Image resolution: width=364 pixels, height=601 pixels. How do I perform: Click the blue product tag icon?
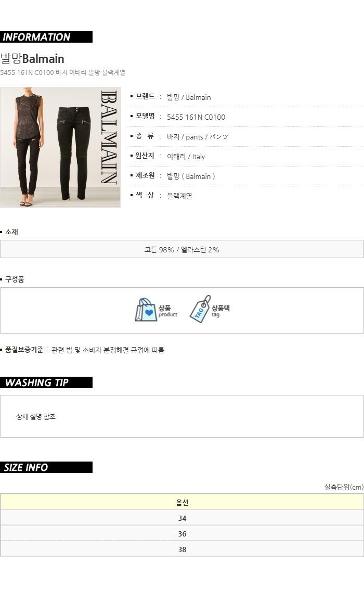coord(200,309)
